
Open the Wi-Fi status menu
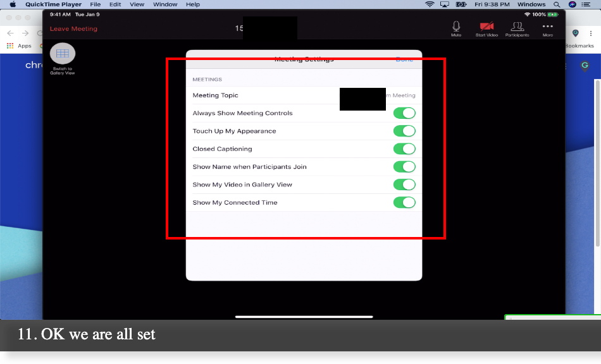point(430,4)
